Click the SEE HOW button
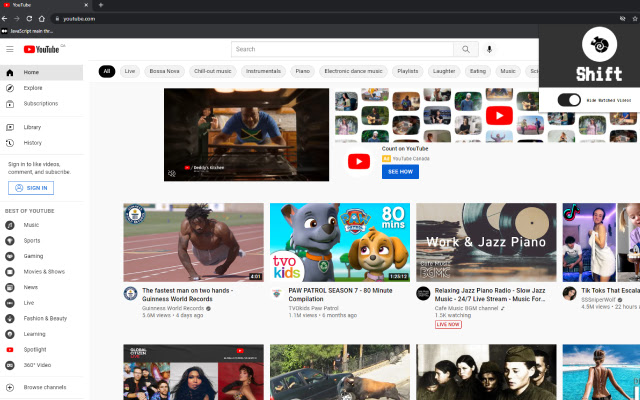Screen dimensions: 640x400 click(400, 172)
